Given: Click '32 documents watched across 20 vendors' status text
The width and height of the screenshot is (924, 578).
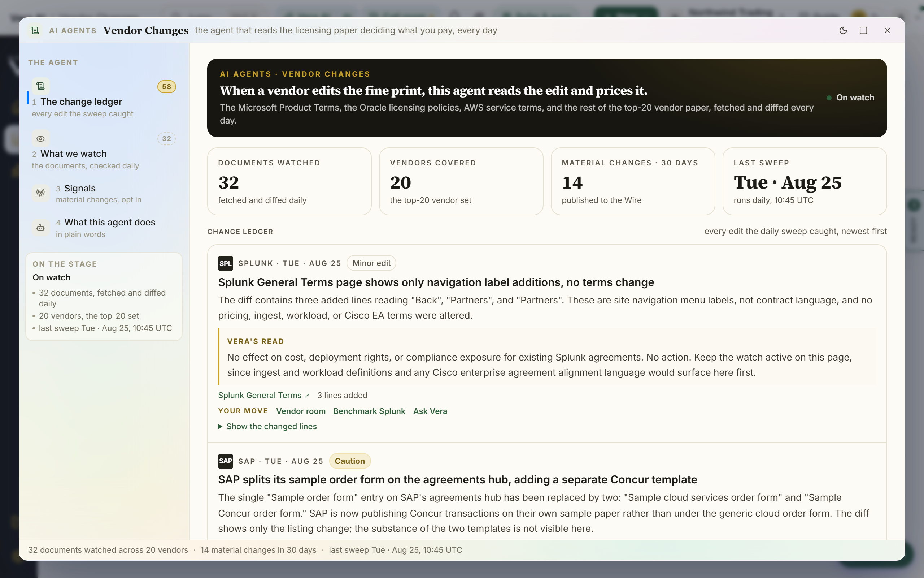Looking at the screenshot, I should [x=108, y=550].
